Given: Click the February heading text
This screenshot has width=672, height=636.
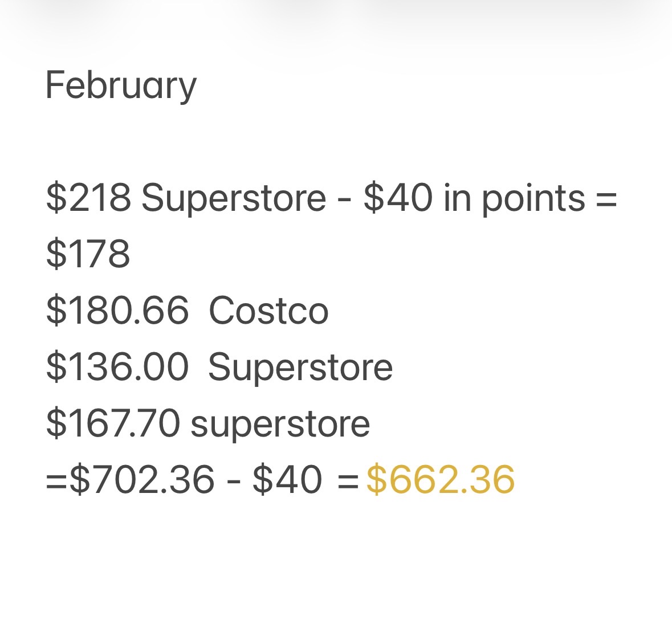Looking at the screenshot, I should click(x=121, y=85).
